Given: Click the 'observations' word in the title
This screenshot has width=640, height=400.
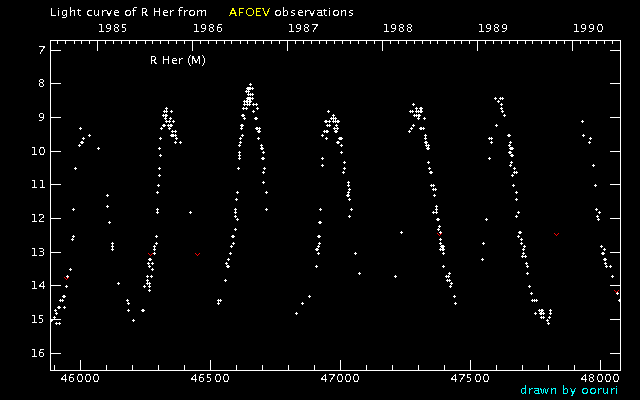Looking at the screenshot, I should [314, 12].
